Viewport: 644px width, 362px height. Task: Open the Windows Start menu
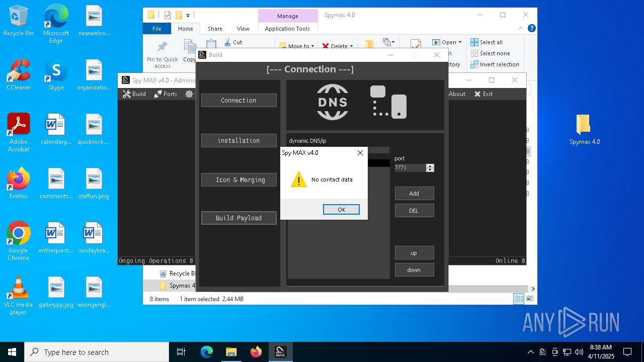coord(12,352)
